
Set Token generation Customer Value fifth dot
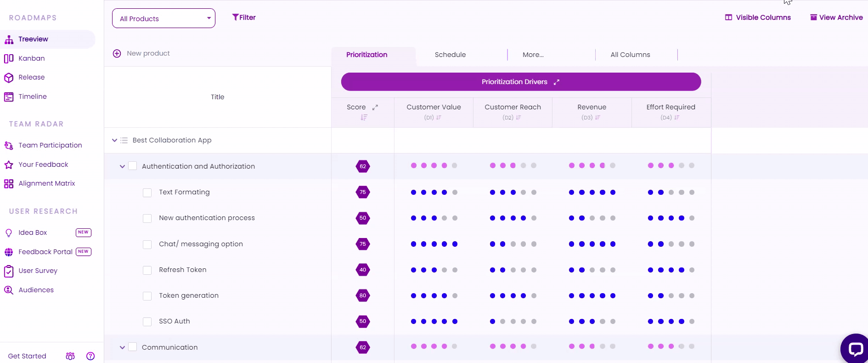click(x=455, y=296)
